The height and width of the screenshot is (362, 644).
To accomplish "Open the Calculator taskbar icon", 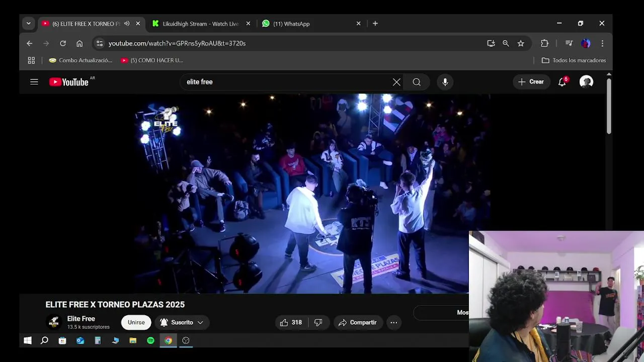I will pos(98,340).
